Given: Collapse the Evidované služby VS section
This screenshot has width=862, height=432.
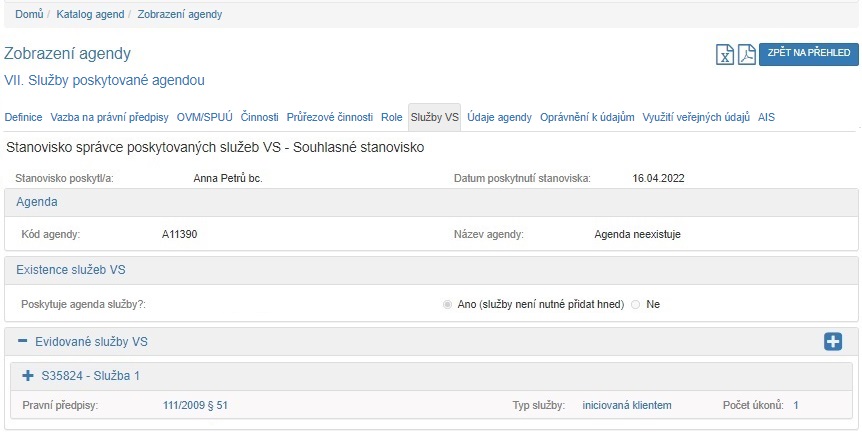Looking at the screenshot, I should (x=22, y=342).
